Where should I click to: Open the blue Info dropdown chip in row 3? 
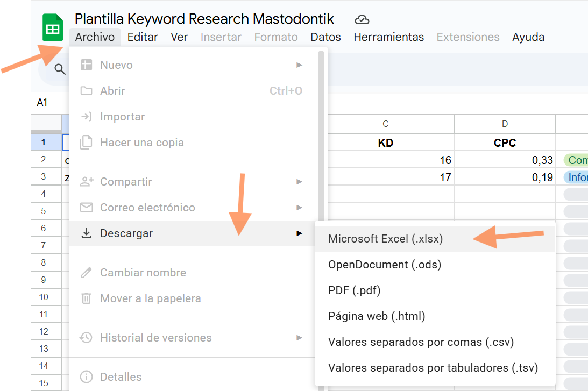click(x=576, y=177)
